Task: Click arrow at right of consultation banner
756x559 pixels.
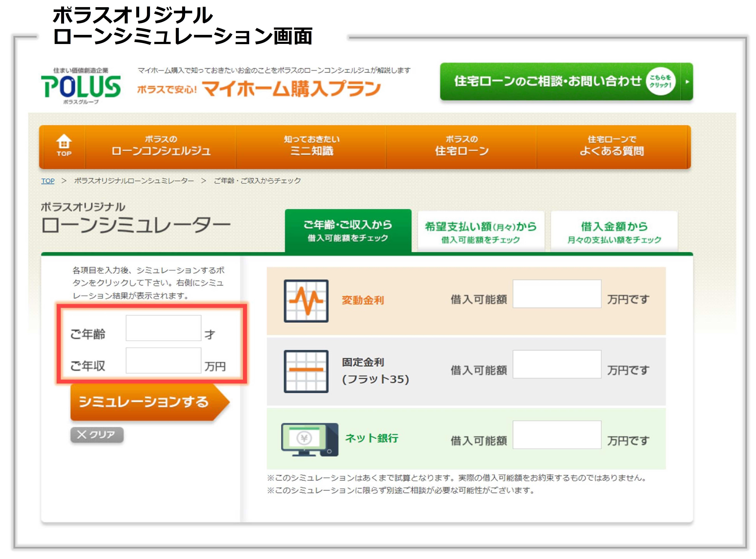Action: coord(687,82)
